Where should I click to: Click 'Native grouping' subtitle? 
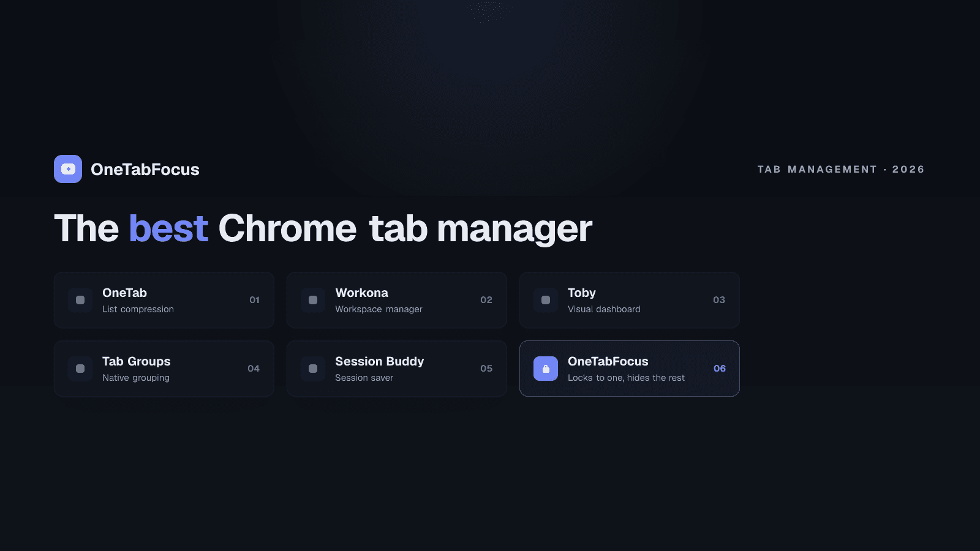[x=136, y=378]
